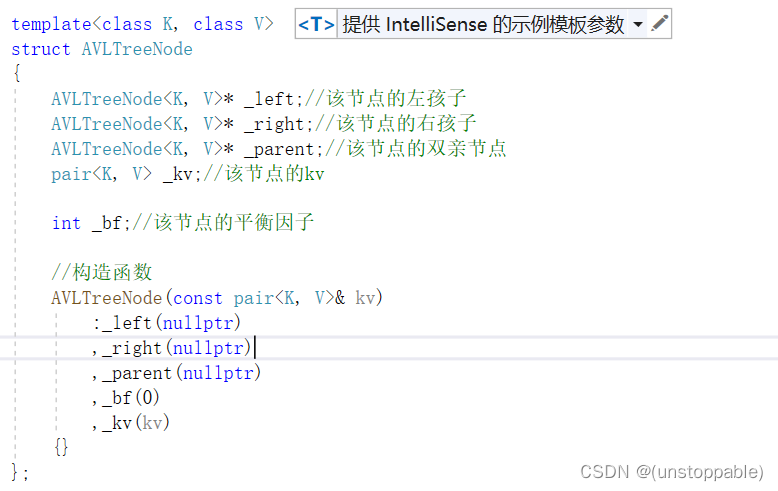Click 'const' keyword in constructor parameter
This screenshot has width=778, height=491.
[198, 298]
